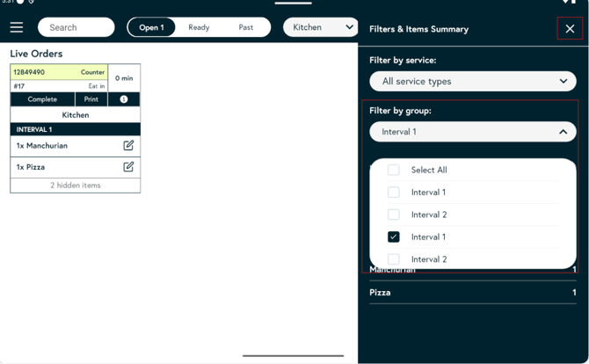589x364 pixels.
Task: Open order 12849490 header
Action: pos(58,72)
